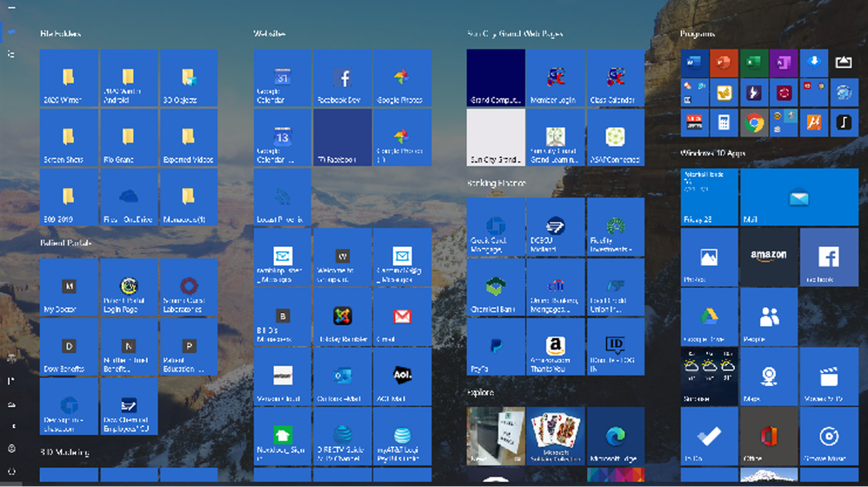Open the Photos app tile
The width and height of the screenshot is (868, 487).
(x=709, y=257)
